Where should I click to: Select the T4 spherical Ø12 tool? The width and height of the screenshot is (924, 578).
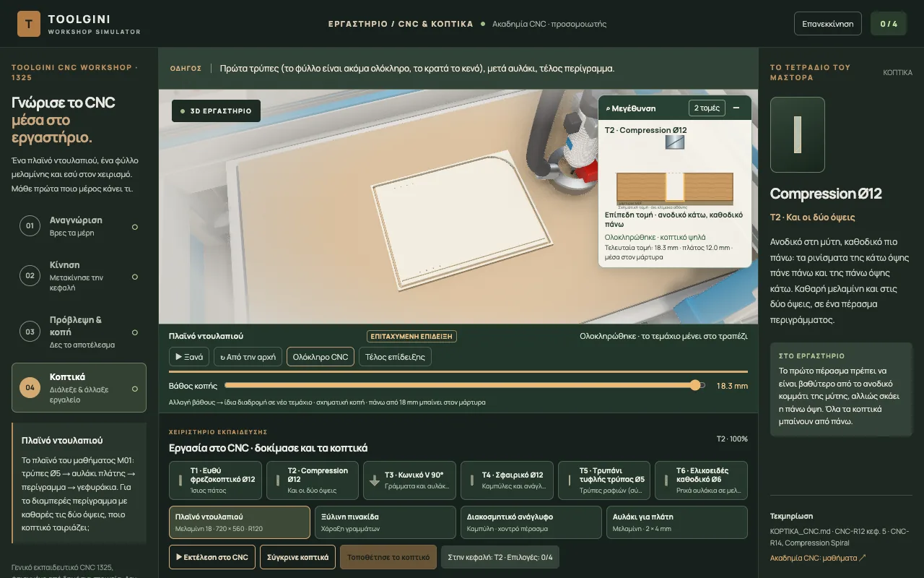(x=507, y=480)
